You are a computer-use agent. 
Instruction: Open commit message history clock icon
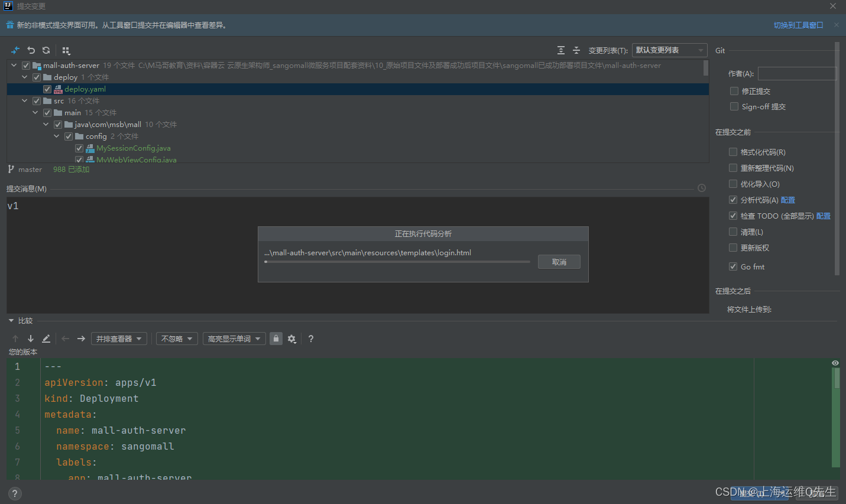point(702,188)
